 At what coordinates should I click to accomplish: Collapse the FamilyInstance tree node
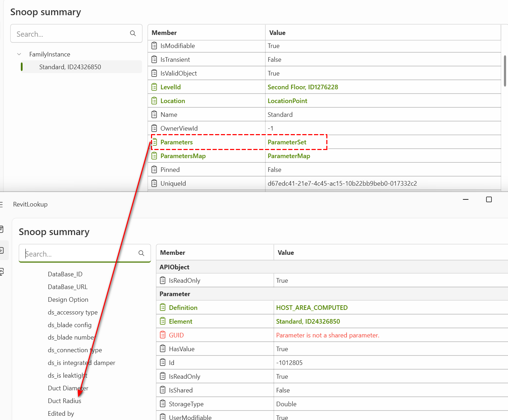click(x=19, y=54)
